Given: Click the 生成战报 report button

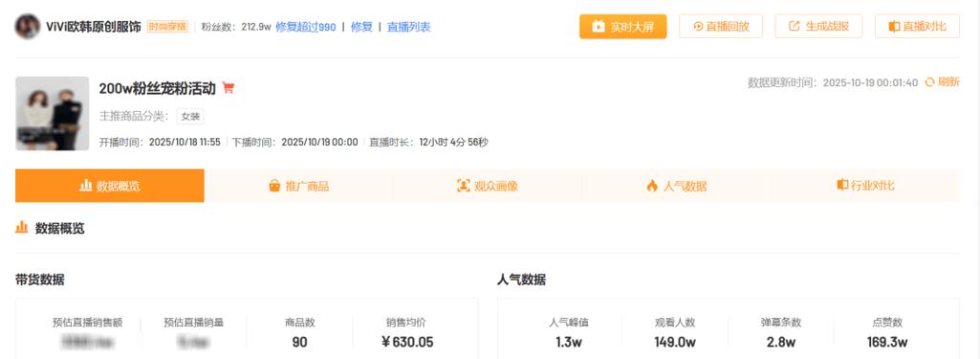Looking at the screenshot, I should pos(818,26).
